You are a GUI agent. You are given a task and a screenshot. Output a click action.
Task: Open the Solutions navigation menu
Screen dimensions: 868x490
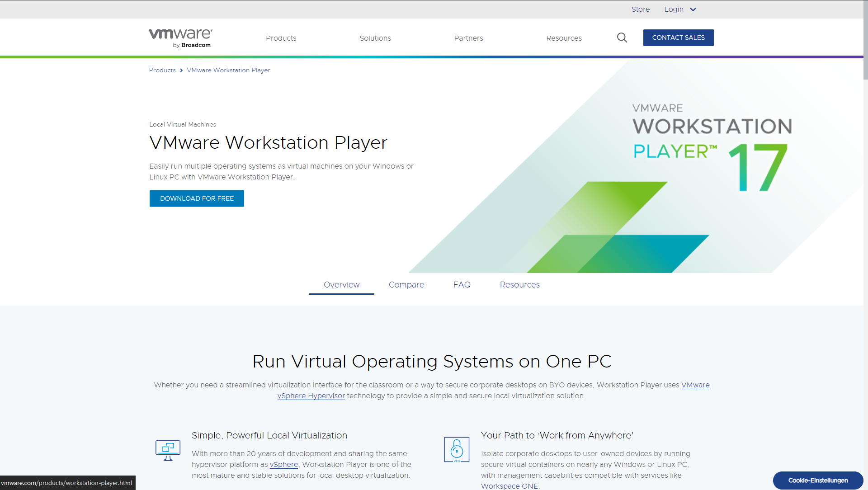(375, 38)
